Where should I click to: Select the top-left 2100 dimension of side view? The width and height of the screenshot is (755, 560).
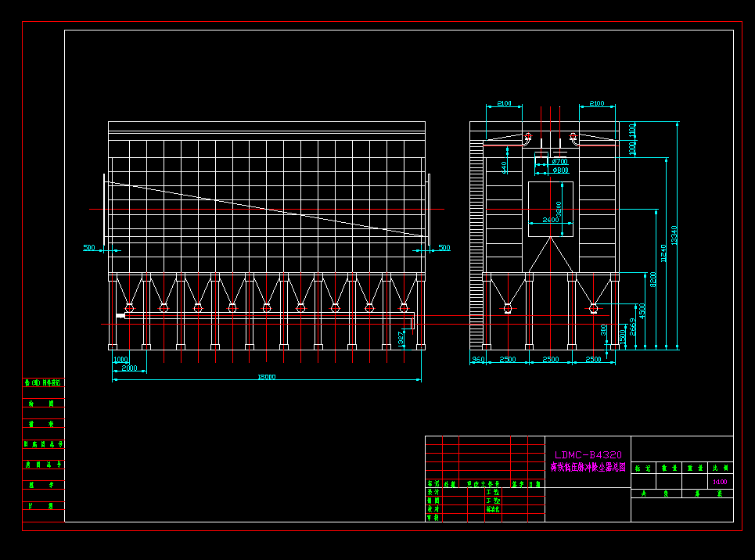click(x=504, y=103)
